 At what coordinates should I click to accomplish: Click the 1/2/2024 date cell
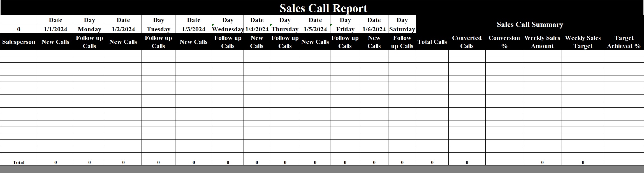[x=123, y=29]
